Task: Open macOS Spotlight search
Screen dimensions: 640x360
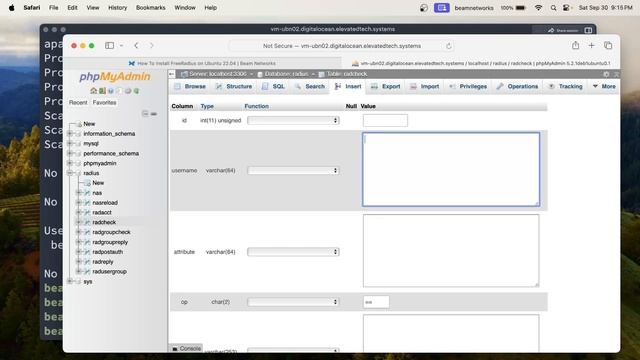Action: [x=553, y=8]
